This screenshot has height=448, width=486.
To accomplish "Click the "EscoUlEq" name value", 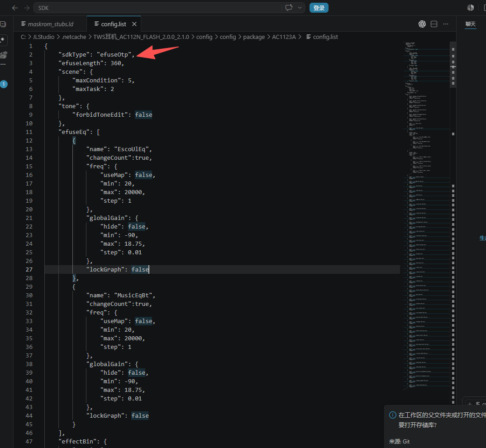I will point(131,149).
